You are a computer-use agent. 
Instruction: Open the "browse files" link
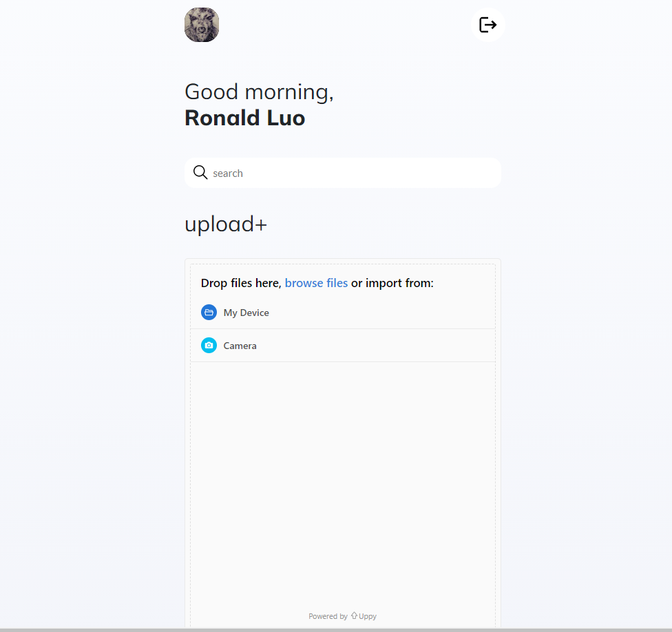(316, 283)
